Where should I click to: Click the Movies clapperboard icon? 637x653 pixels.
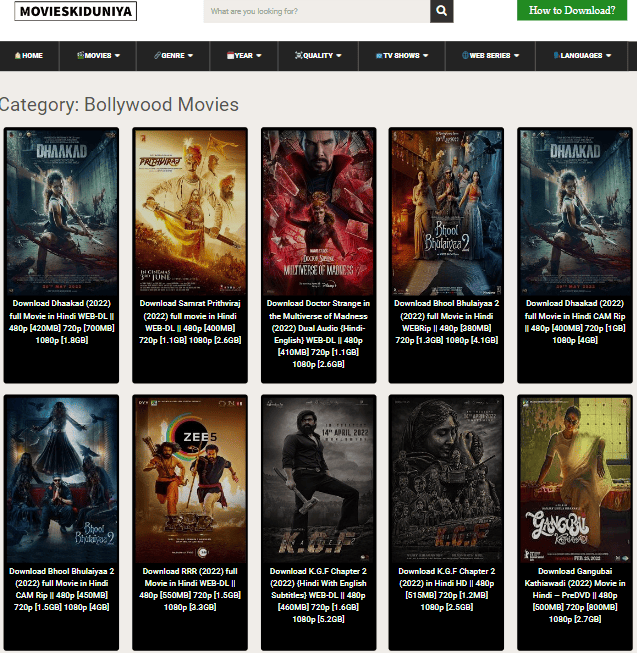pyautogui.click(x=80, y=55)
